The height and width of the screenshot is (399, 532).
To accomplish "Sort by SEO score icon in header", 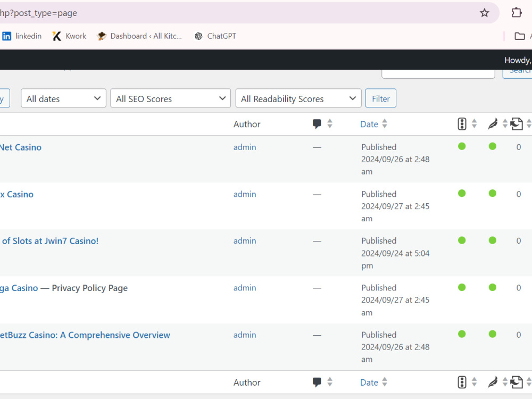I will [462, 124].
